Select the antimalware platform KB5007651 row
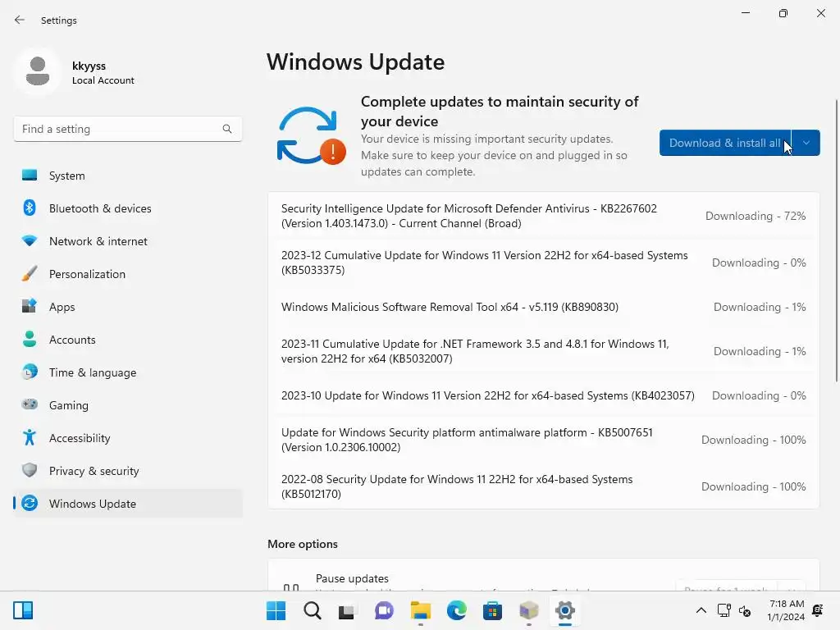 544,440
